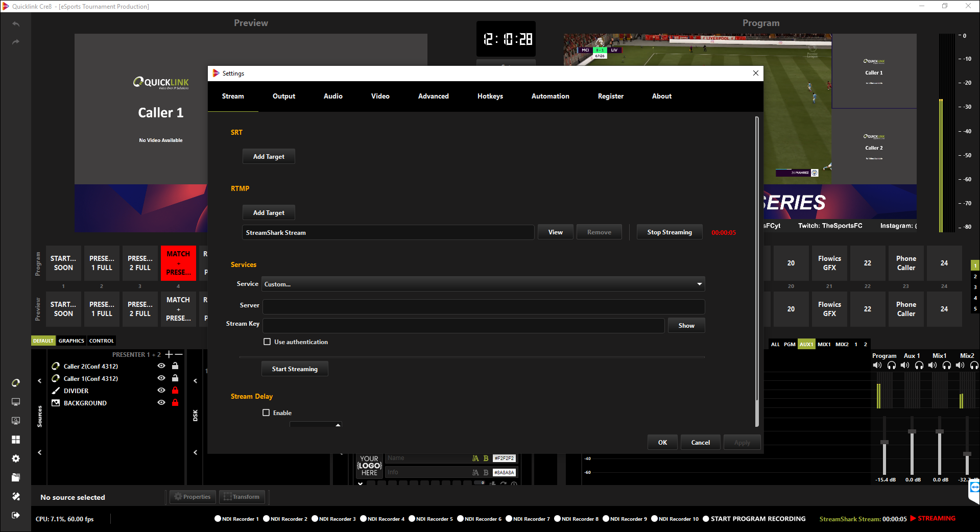Open the Service dropdown showing Custom...
Screen dimensions: 980x532
click(483, 284)
